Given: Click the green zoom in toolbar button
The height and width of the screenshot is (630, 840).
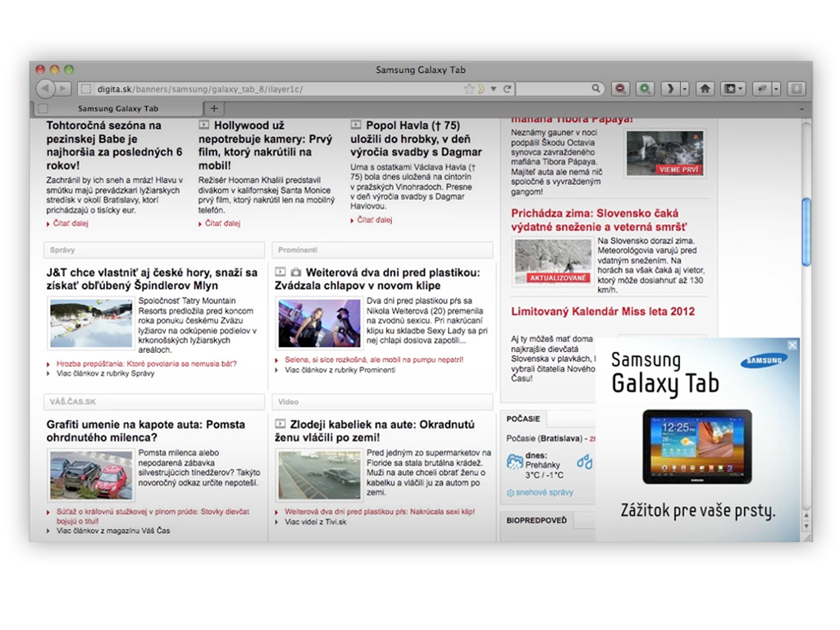Looking at the screenshot, I should 645,89.
